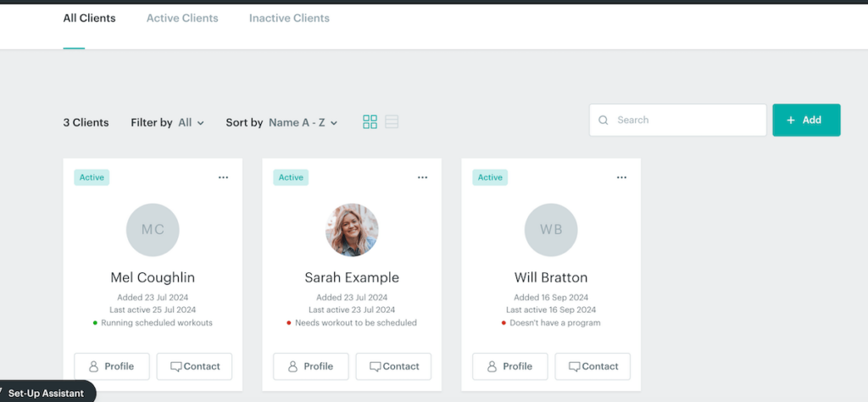Click Sarah Example's profile photo

(x=352, y=230)
